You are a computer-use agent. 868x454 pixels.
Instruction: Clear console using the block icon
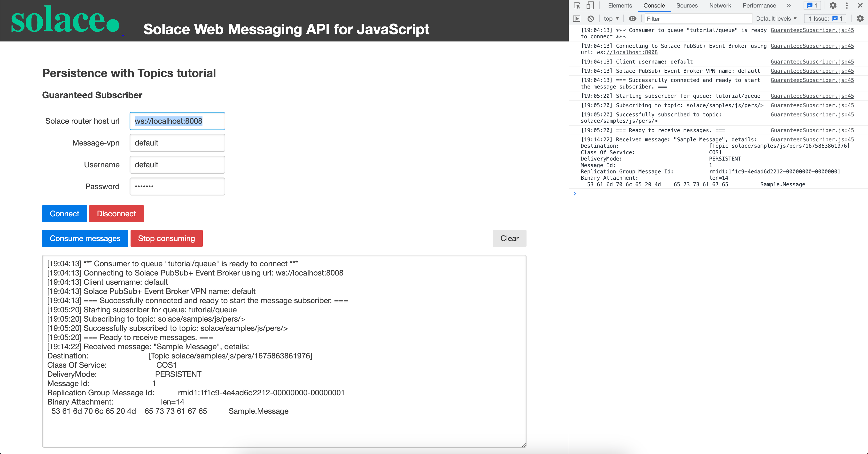point(590,18)
